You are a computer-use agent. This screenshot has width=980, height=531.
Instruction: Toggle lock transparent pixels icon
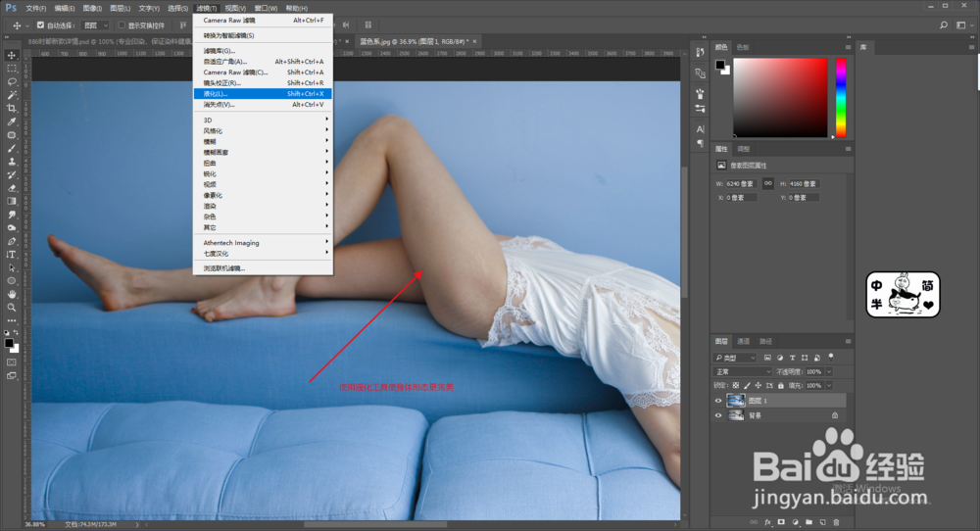(x=736, y=386)
